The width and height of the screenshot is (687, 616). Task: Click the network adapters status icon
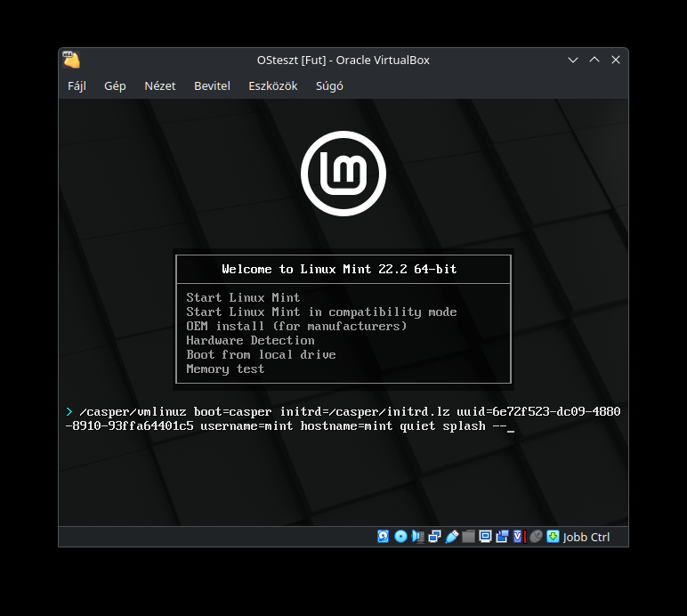pos(434,537)
